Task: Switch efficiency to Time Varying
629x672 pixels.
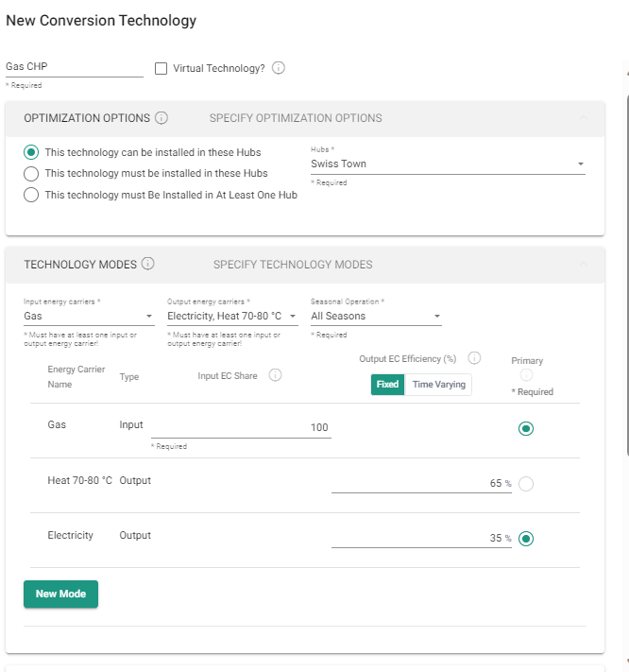Action: tap(438, 385)
